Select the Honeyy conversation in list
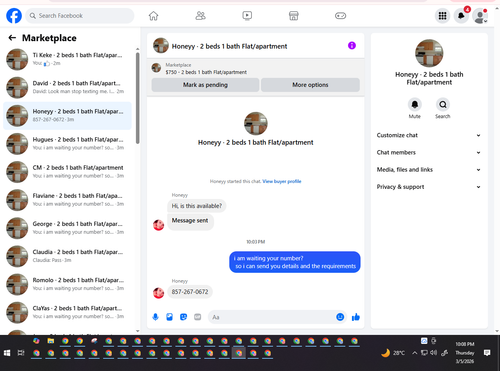Image resolution: width=500 pixels, height=371 pixels. (x=67, y=116)
